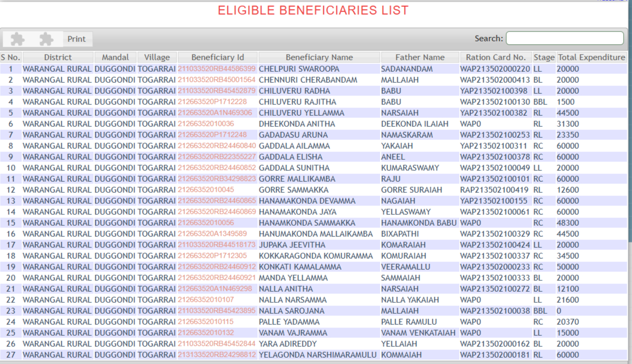The width and height of the screenshot is (632, 364).
Task: Select ration card WAP213502000220
Action: pos(495,69)
